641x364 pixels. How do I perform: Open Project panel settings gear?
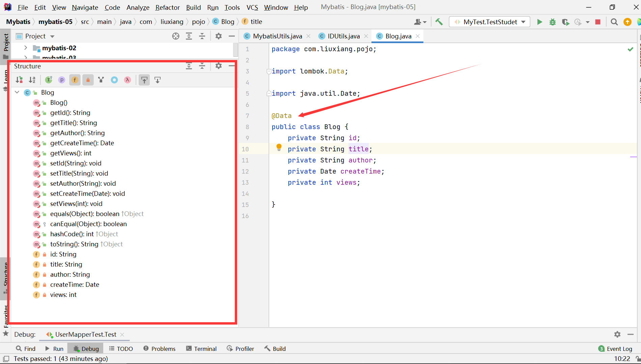tap(219, 36)
